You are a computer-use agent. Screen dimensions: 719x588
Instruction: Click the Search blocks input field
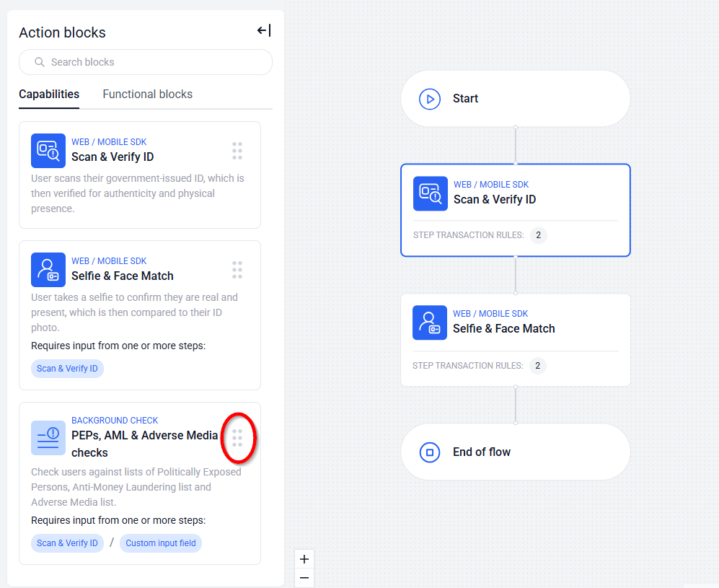tap(146, 62)
